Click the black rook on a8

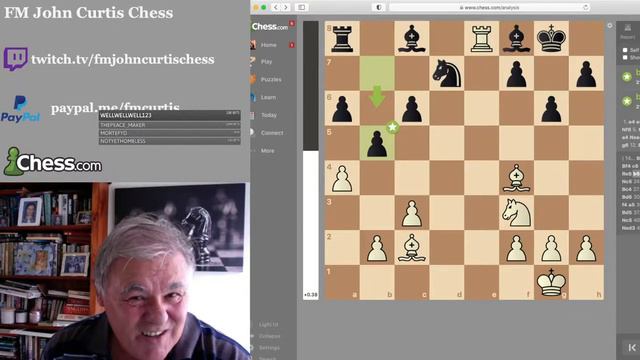coord(342,38)
